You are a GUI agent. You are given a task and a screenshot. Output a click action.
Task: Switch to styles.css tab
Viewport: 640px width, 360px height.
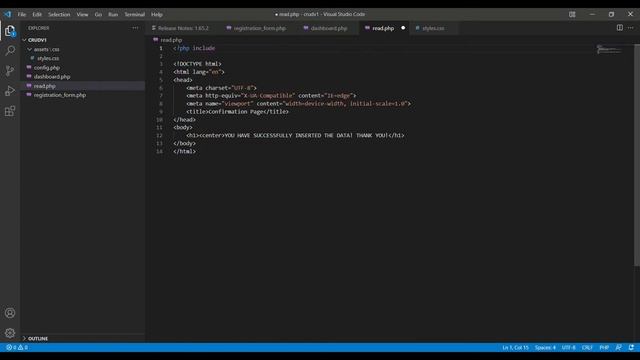pos(433,28)
